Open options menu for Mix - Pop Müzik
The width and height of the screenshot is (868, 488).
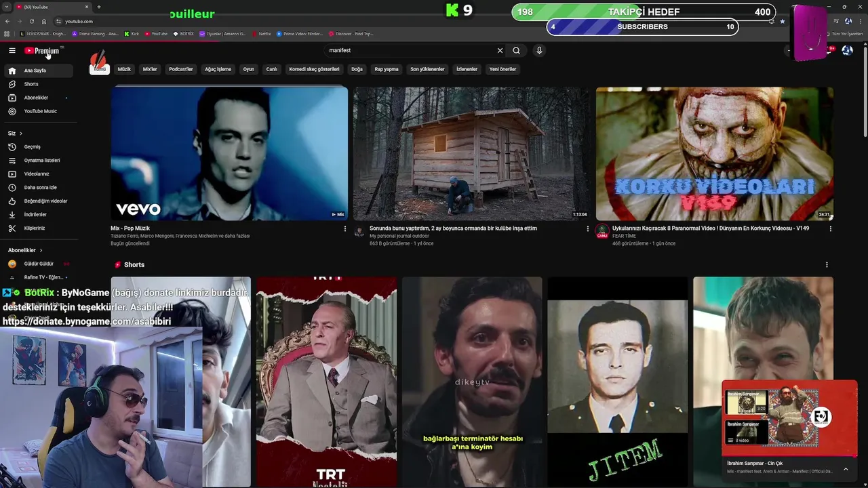(x=344, y=229)
